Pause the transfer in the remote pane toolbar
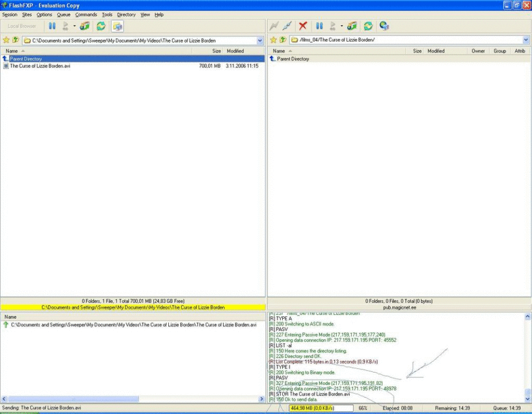Image resolution: width=532 pixels, height=414 pixels. pos(319,26)
